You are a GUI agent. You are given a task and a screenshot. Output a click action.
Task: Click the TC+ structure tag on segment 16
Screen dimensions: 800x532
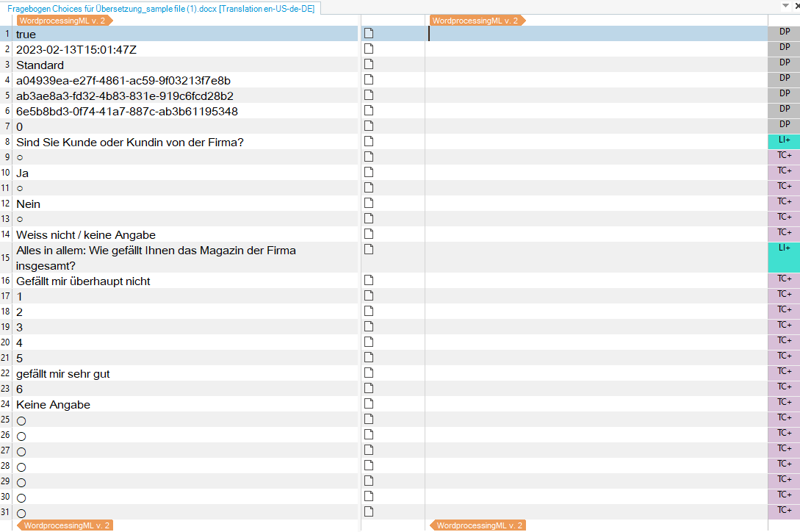click(784, 279)
